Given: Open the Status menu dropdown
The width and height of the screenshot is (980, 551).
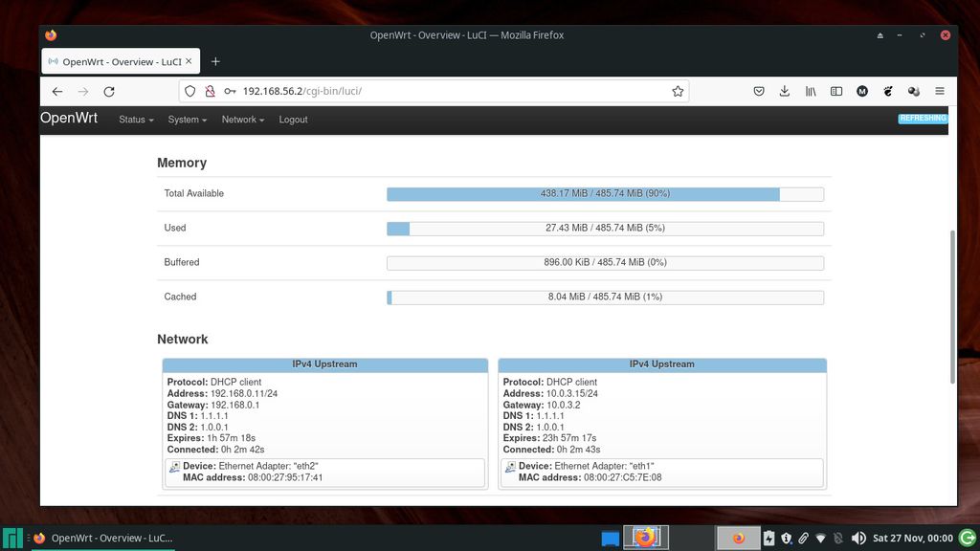Looking at the screenshot, I should (x=135, y=120).
